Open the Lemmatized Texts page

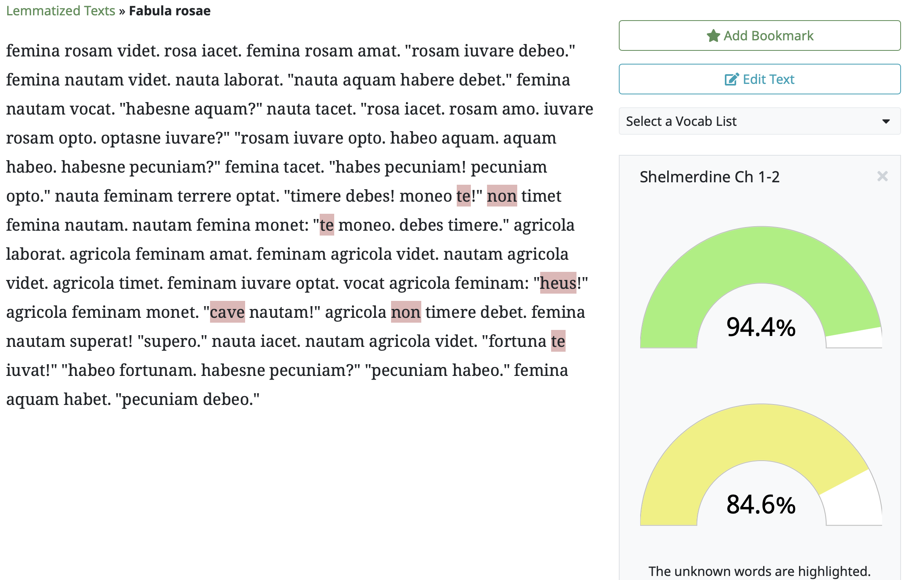tap(60, 10)
